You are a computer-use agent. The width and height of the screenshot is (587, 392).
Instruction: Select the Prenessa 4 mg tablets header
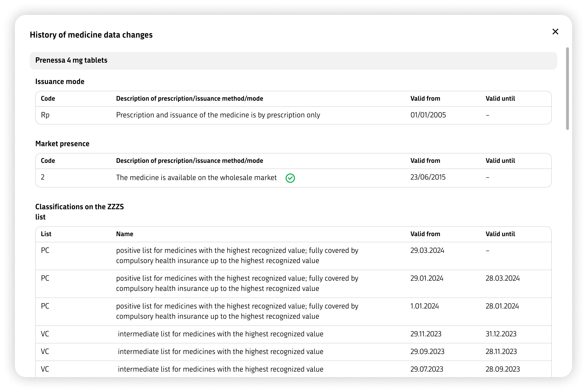tap(293, 61)
